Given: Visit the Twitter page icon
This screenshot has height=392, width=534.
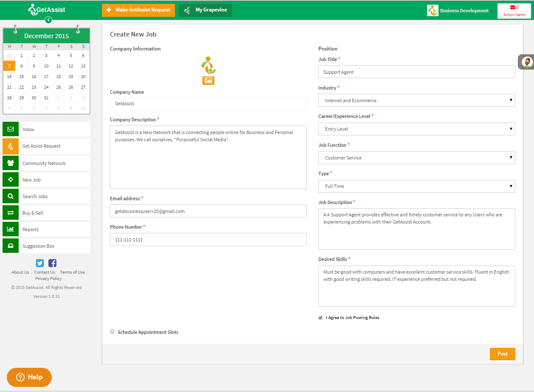Looking at the screenshot, I should 40,263.
